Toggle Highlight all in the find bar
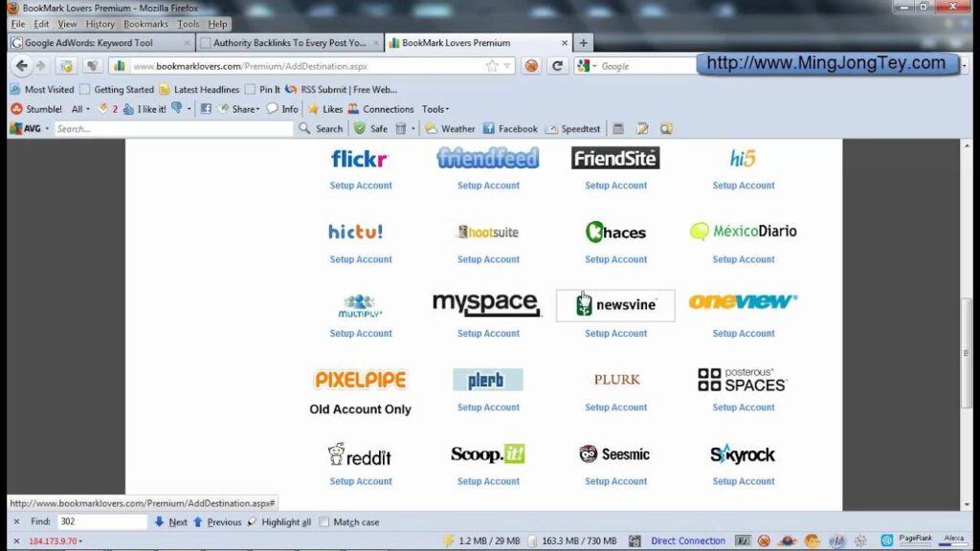Image resolution: width=980 pixels, height=551 pixels. (279, 521)
